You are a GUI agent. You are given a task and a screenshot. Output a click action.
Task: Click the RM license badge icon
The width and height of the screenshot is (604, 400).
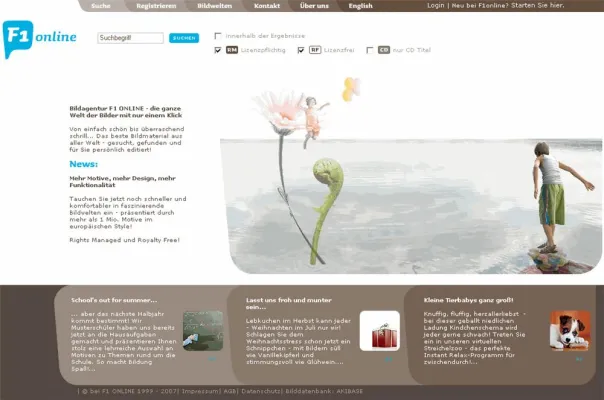tap(232, 49)
